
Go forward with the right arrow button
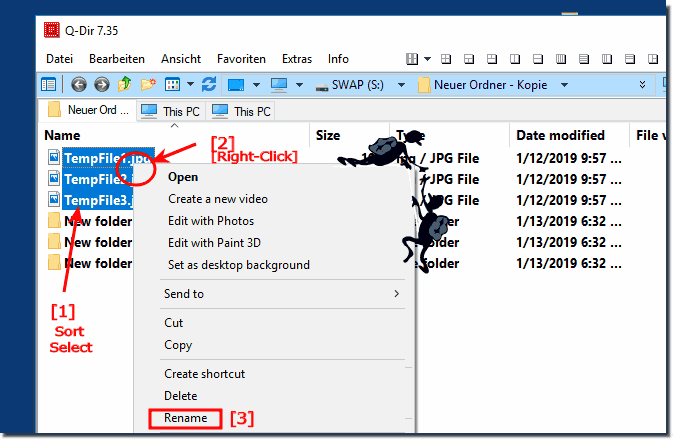102,85
